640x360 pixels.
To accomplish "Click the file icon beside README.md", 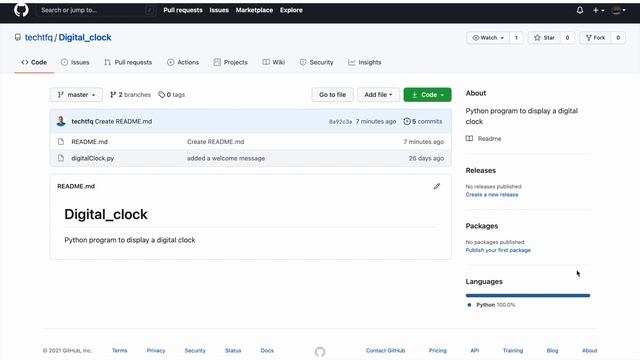I will [61, 142].
